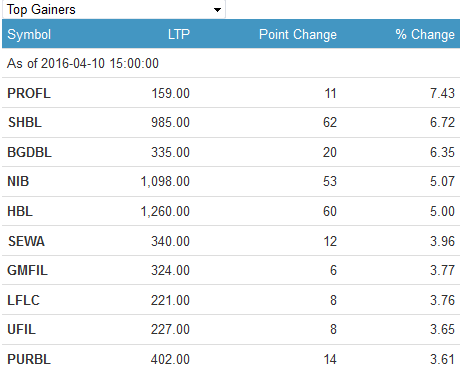The image size is (462, 373).
Task: Click the UFIL symbol link
Action: point(21,329)
